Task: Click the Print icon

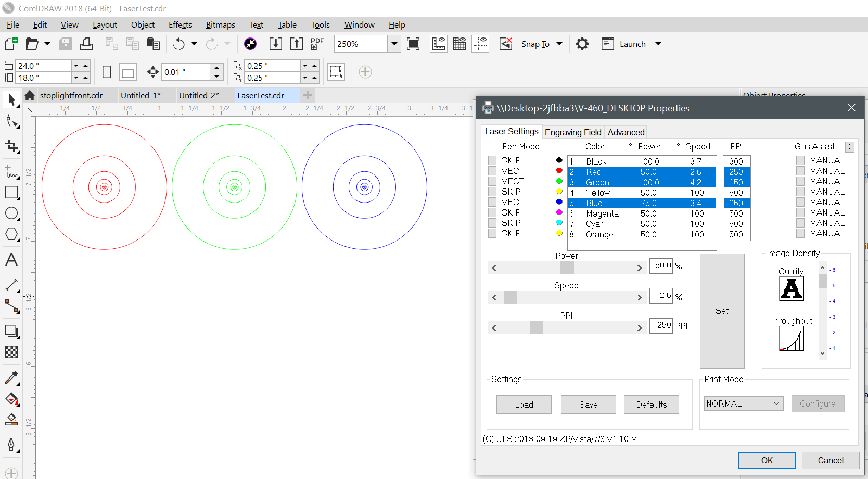Action: [86, 44]
